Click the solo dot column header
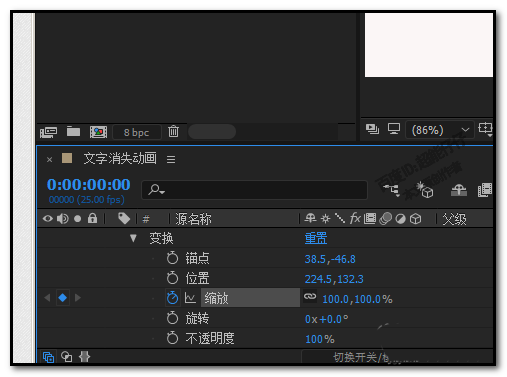 tap(78, 219)
